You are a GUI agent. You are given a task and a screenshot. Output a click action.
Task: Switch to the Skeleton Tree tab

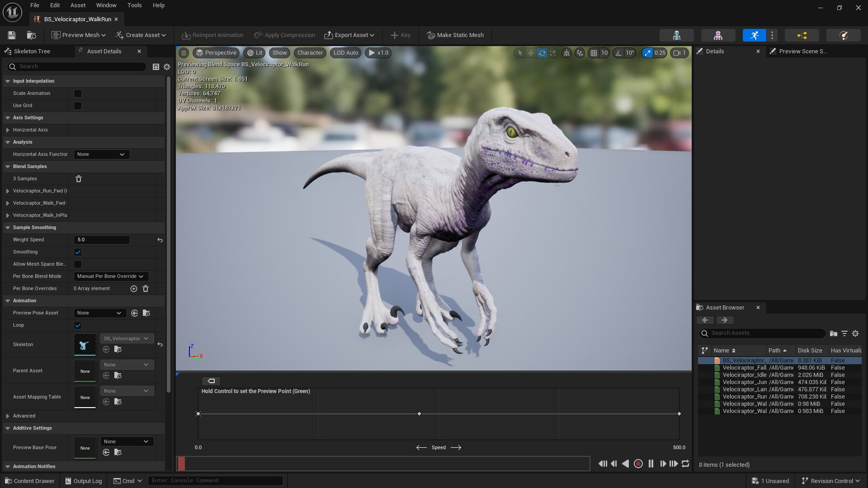click(x=33, y=51)
